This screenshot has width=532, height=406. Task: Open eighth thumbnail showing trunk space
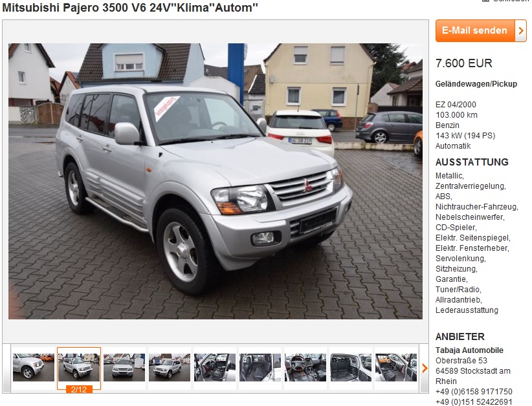tap(351, 367)
